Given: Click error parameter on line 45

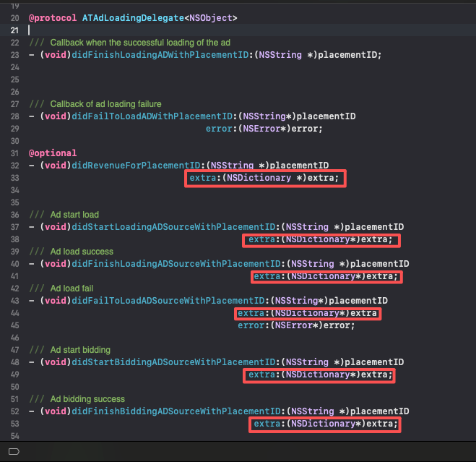Looking at the screenshot, I should 296,325.
